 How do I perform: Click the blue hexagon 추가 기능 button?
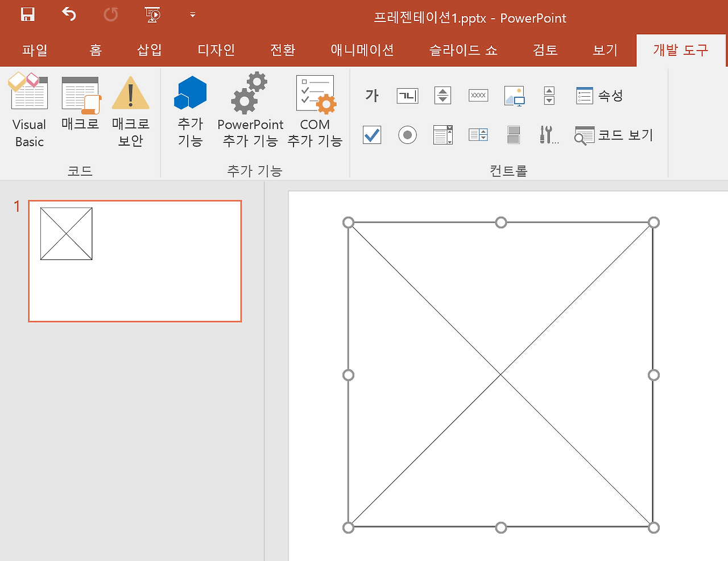[x=190, y=110]
